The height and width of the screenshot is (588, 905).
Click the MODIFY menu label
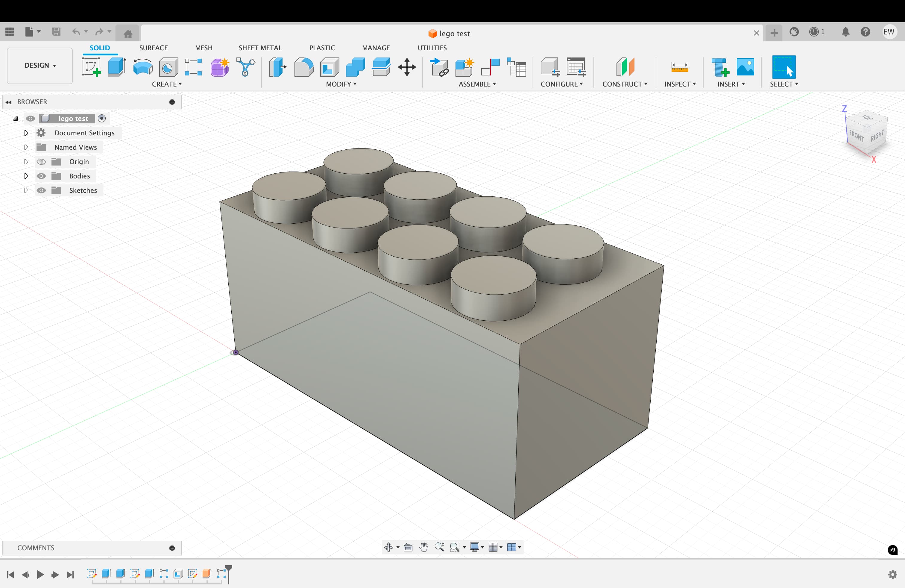coord(341,84)
